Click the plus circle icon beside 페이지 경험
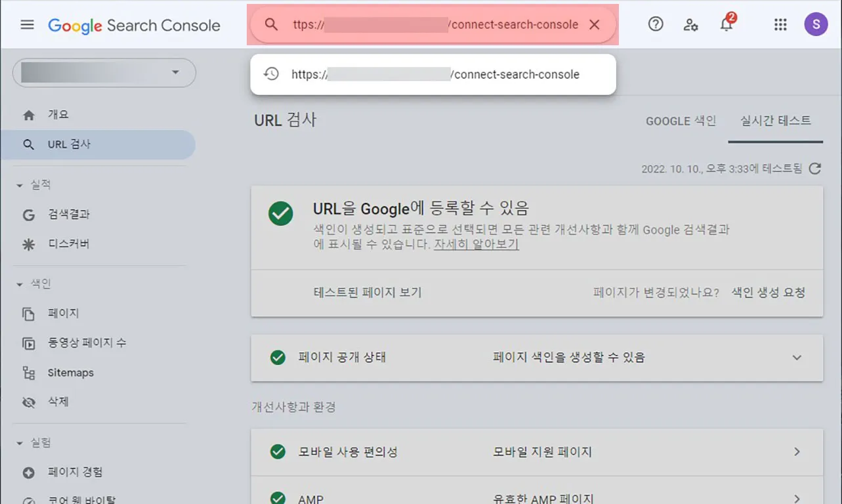 point(28,472)
